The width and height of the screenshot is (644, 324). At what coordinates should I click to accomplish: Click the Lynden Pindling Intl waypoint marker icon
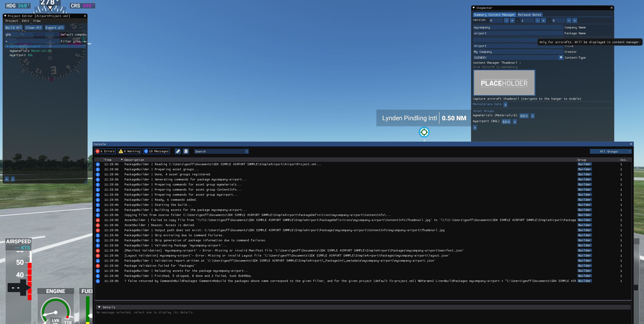(x=424, y=132)
